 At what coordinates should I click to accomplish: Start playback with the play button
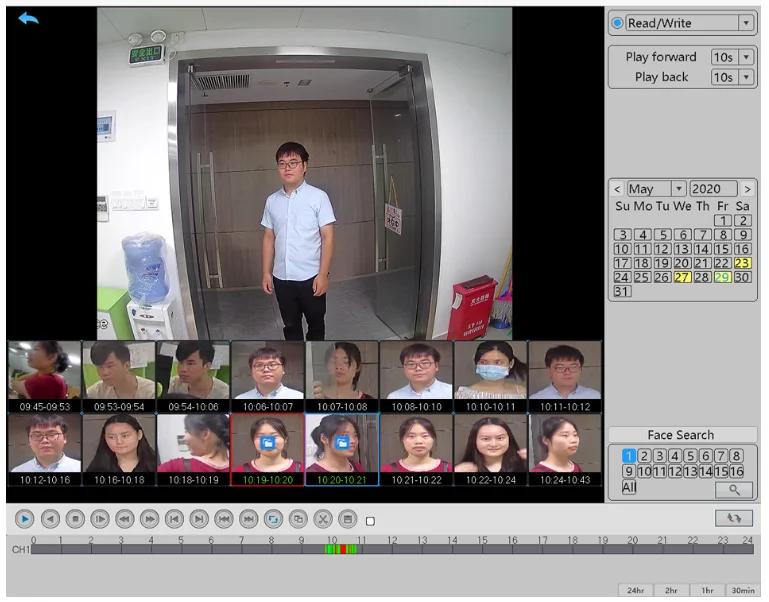25,519
